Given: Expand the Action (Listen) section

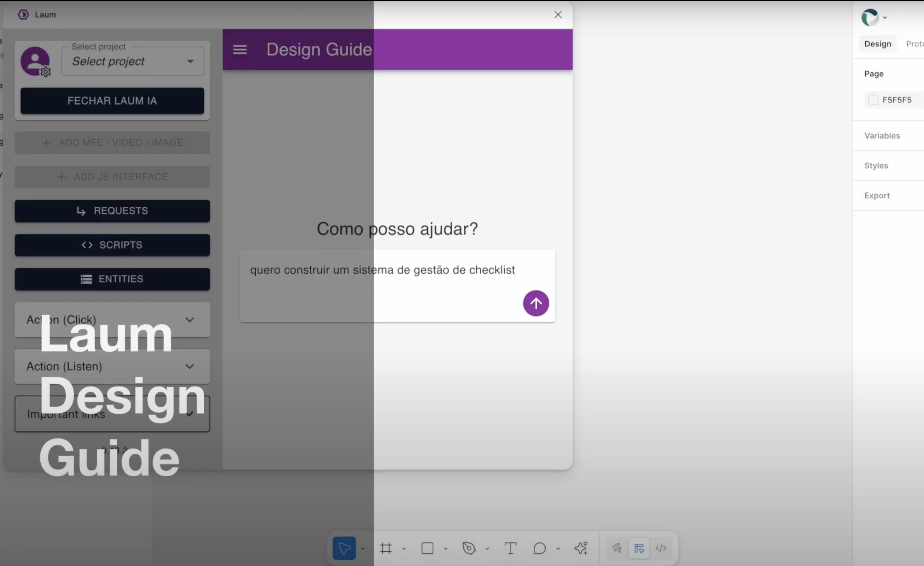Looking at the screenshot, I should coord(112,366).
